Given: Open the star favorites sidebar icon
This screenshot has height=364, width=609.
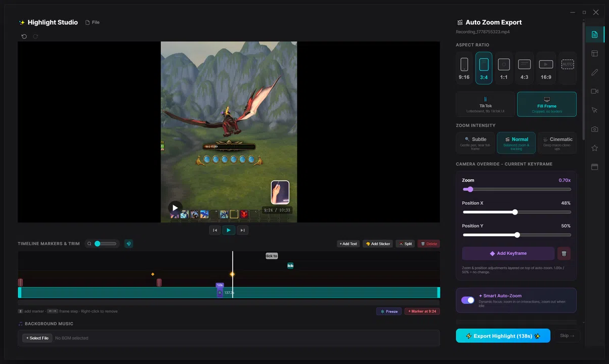Looking at the screenshot, I should [594, 148].
